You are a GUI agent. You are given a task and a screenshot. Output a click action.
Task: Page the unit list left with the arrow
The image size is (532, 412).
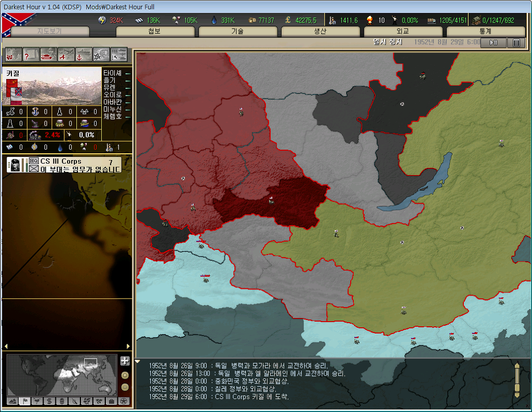coord(6,346)
